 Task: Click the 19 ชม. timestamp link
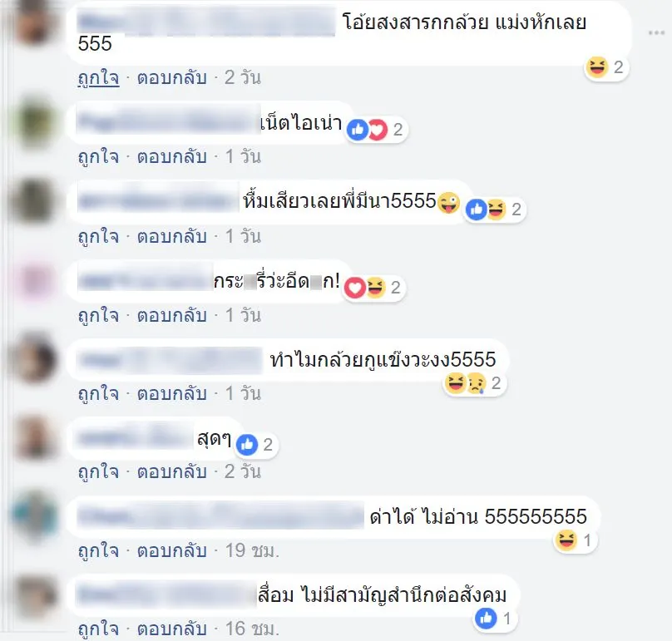252,551
